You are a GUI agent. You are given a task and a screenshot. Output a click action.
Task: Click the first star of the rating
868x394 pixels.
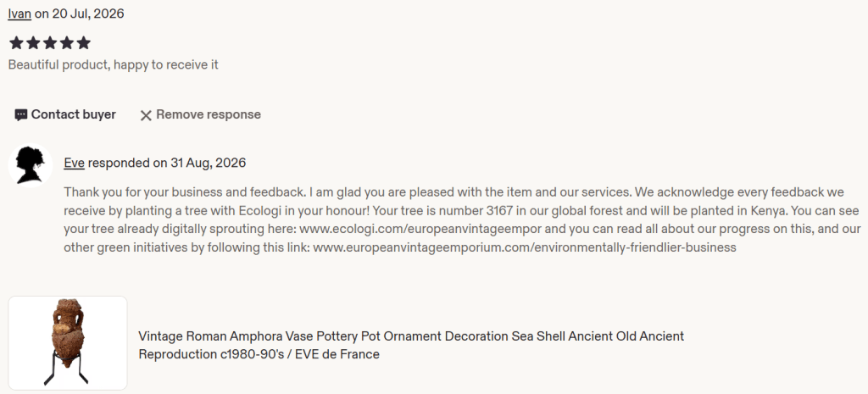point(16,42)
